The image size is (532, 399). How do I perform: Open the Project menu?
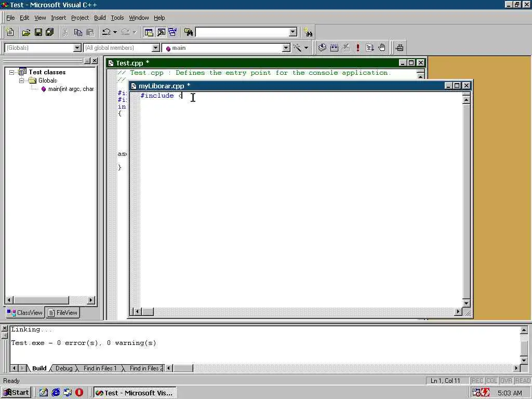click(79, 18)
